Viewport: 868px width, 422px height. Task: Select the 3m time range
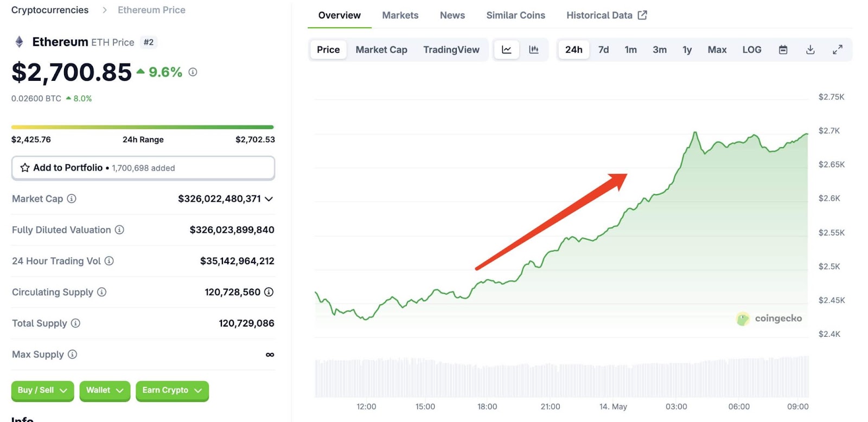click(660, 49)
